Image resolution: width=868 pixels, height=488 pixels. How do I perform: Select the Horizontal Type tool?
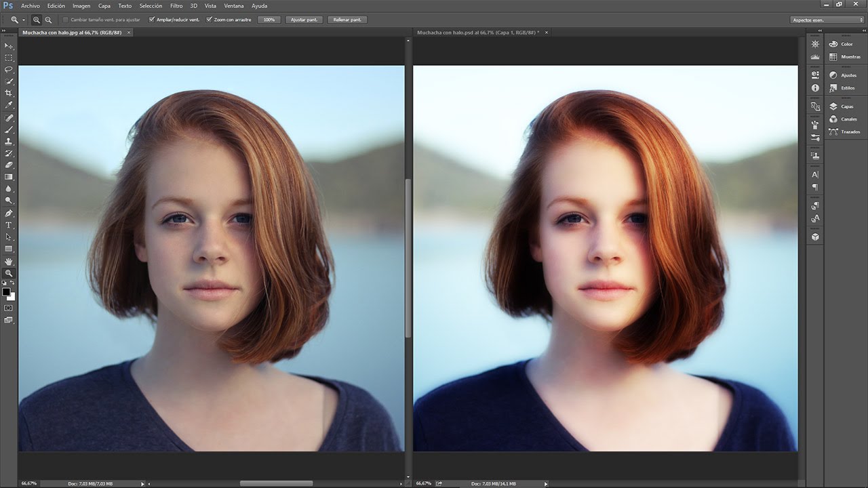(9, 225)
